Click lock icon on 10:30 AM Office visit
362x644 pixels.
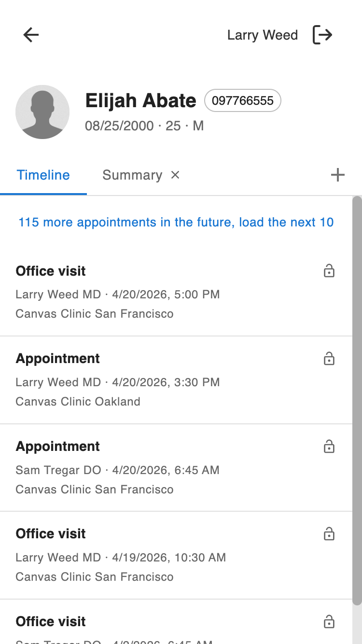pos(329,534)
